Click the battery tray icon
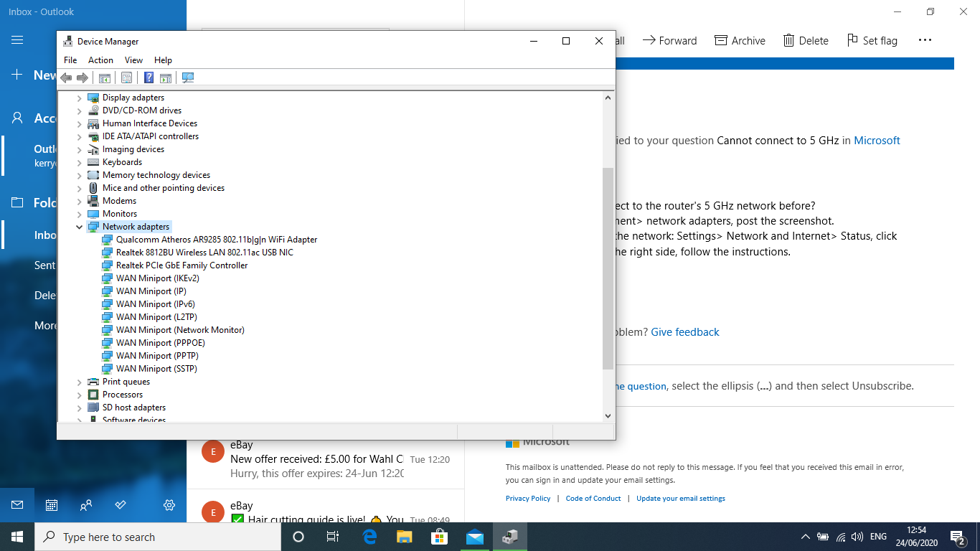 pyautogui.click(x=823, y=537)
